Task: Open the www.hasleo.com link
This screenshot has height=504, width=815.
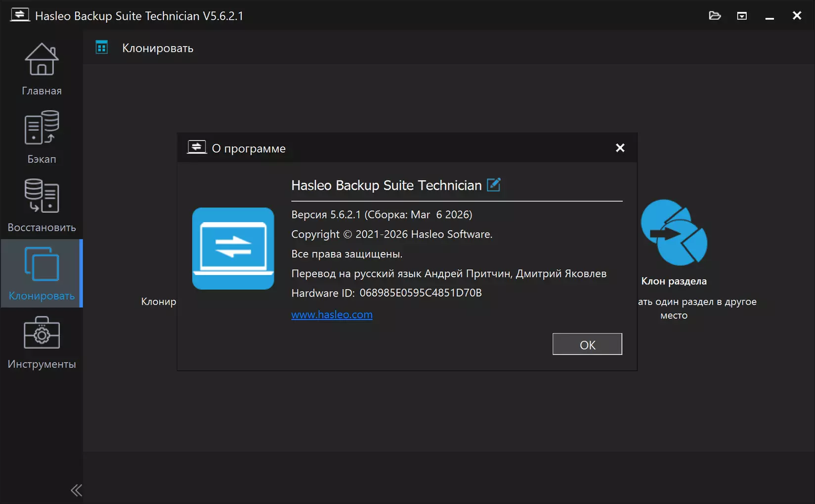Action: pos(332,315)
